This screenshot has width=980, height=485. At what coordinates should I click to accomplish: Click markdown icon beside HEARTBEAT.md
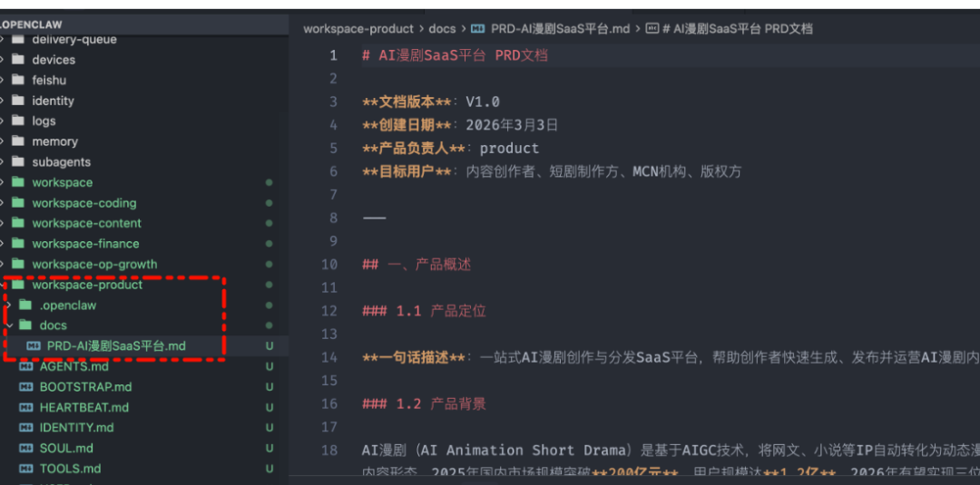pos(25,407)
